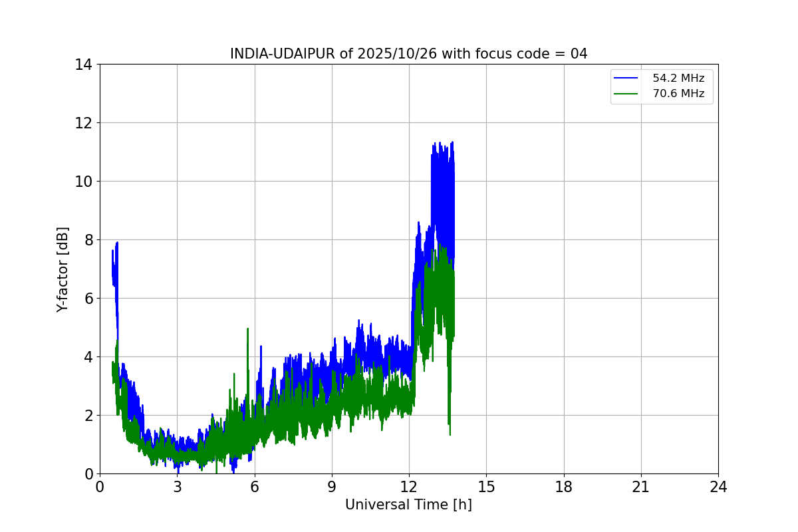The height and width of the screenshot is (532, 798).
Task: Click the chart title INDIA-UDAIPUR of 2025/10/26
Action: tap(408, 54)
